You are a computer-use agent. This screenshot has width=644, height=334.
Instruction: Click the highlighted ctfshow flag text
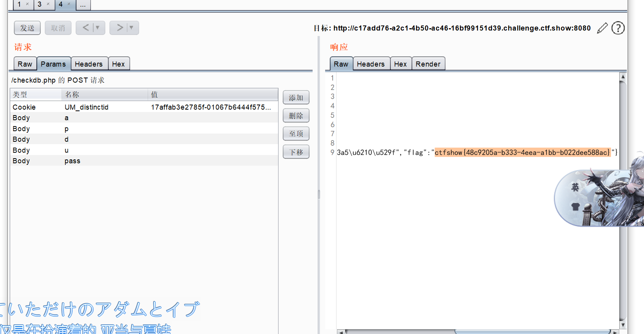(x=522, y=152)
